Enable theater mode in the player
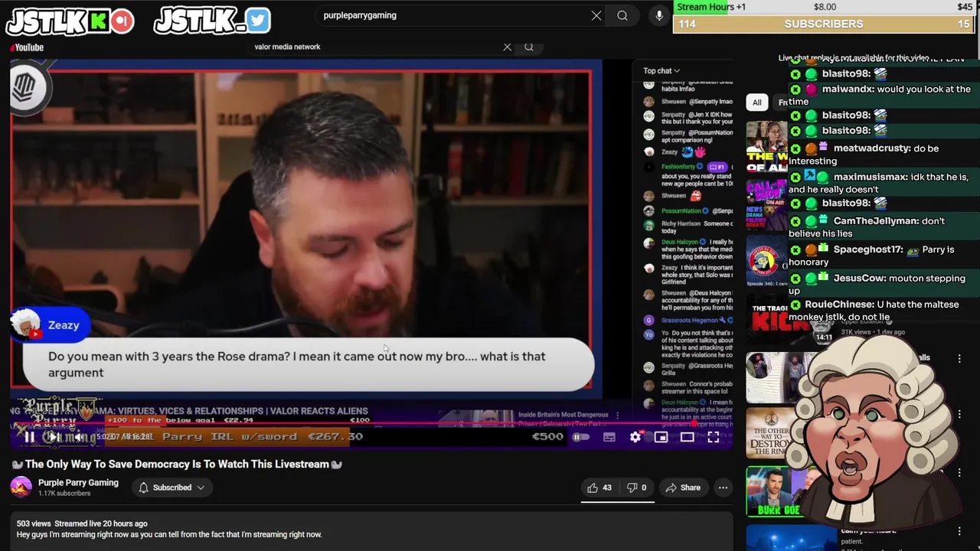 tap(687, 437)
